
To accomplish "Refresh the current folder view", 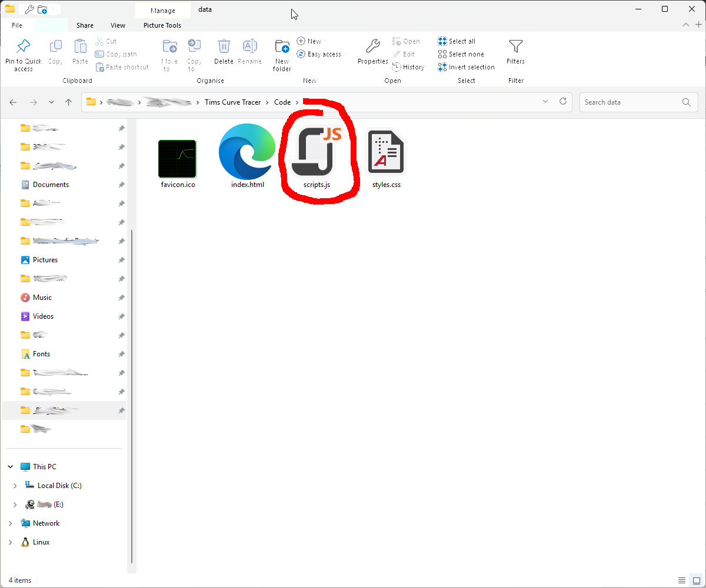I will pos(563,102).
